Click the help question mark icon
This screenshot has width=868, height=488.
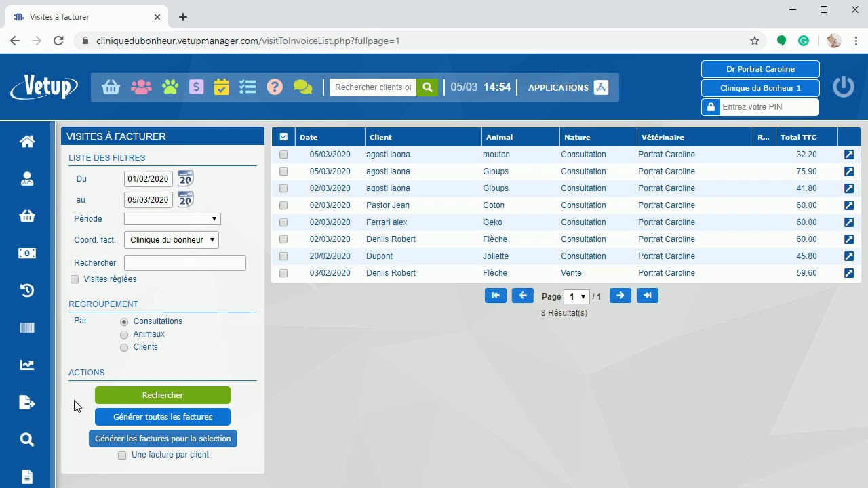pyautogui.click(x=275, y=87)
